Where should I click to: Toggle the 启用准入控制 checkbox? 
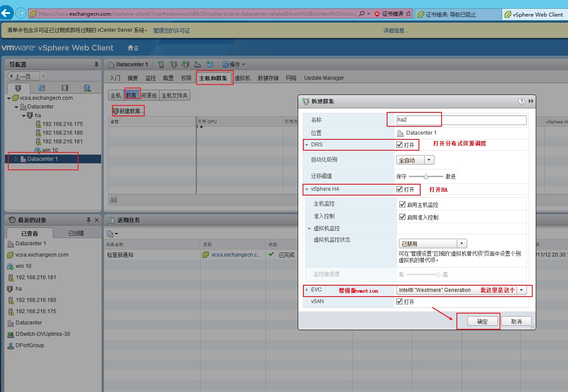(x=402, y=217)
